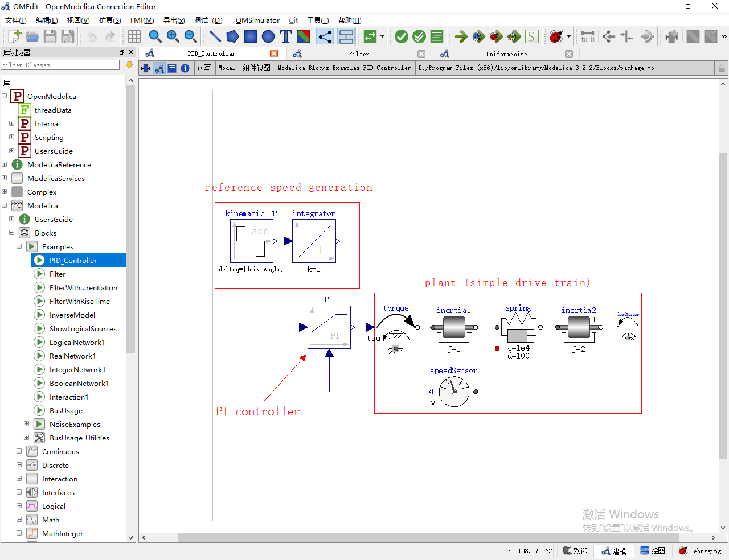
Task: Select the Line drawing tool
Action: coord(215,36)
